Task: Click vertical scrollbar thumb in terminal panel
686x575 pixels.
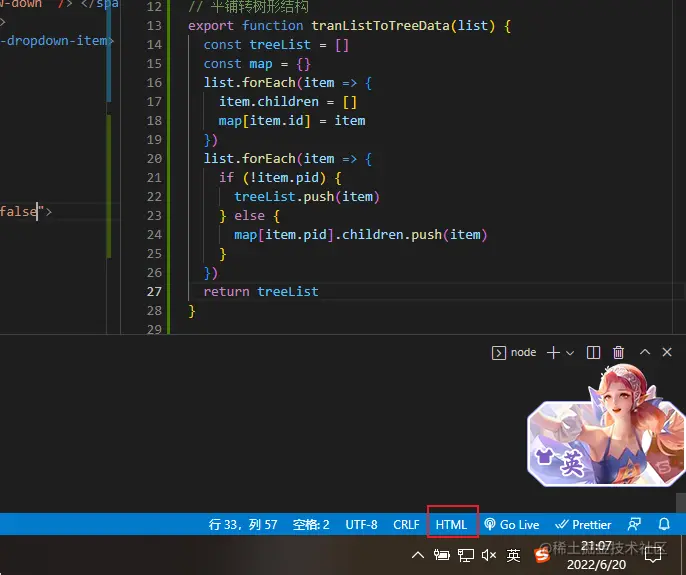Action: (x=681, y=502)
